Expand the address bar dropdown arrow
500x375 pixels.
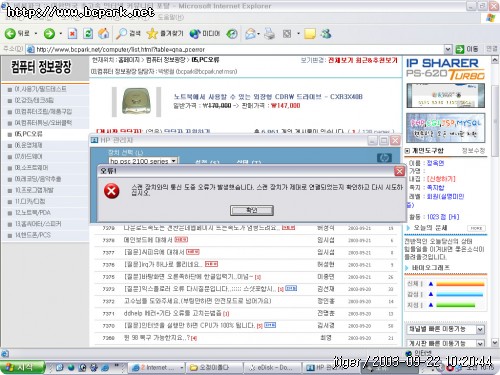pos(448,49)
